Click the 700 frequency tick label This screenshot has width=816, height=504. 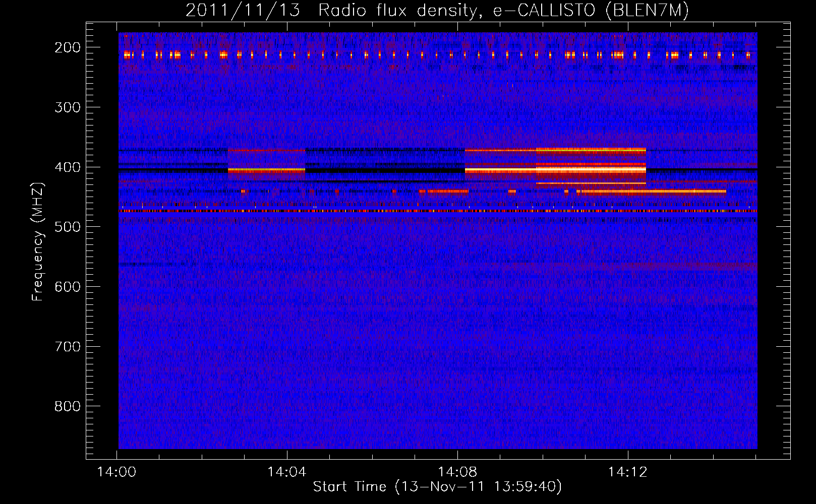(68, 347)
